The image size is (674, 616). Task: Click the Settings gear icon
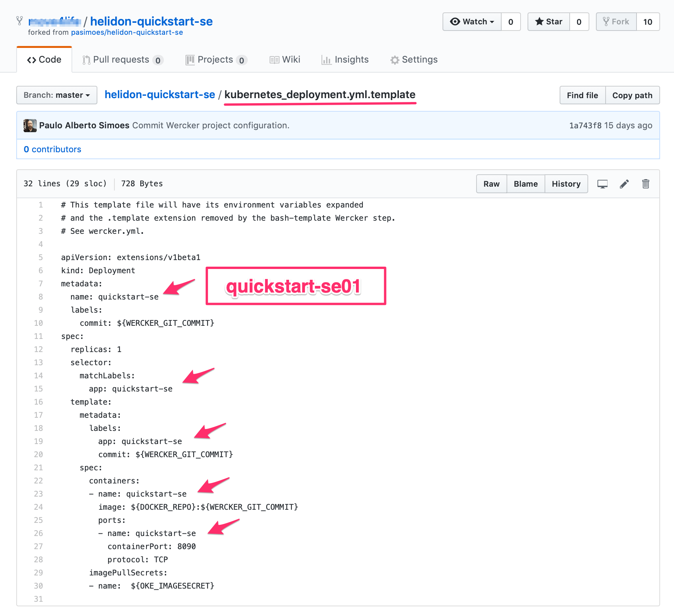pyautogui.click(x=395, y=60)
